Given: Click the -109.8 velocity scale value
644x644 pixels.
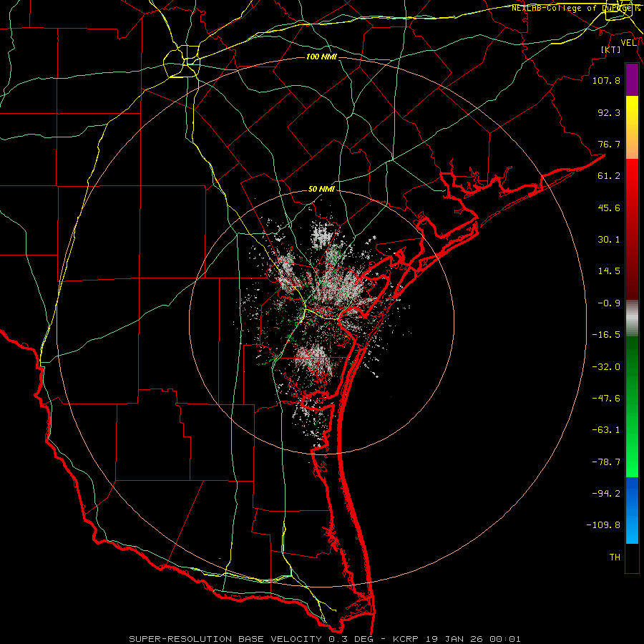Looking at the screenshot, I should [x=603, y=525].
